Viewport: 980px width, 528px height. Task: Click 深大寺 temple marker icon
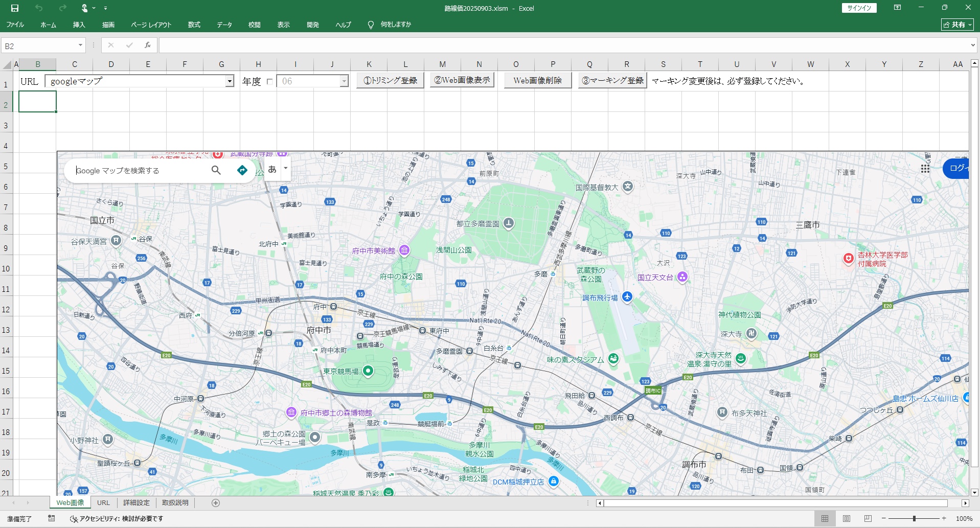[751, 333]
